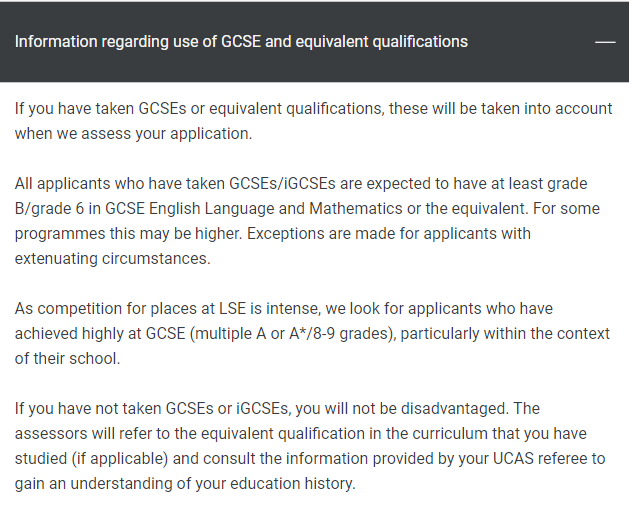
Task: Click the word "UCAS" in the last paragraph
Action: coord(513,459)
